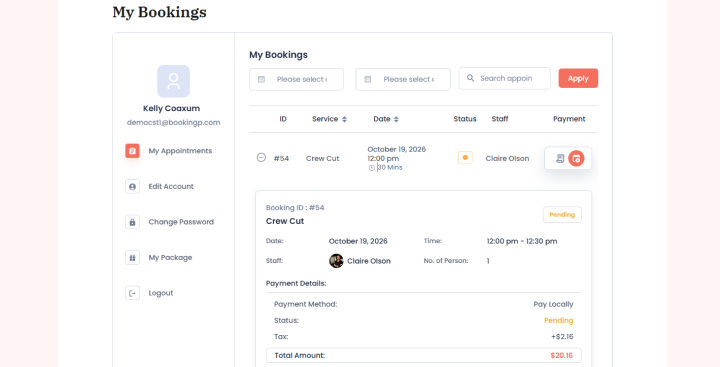Image resolution: width=720 pixels, height=367 pixels.
Task: Click the Apply filter button
Action: click(x=578, y=78)
